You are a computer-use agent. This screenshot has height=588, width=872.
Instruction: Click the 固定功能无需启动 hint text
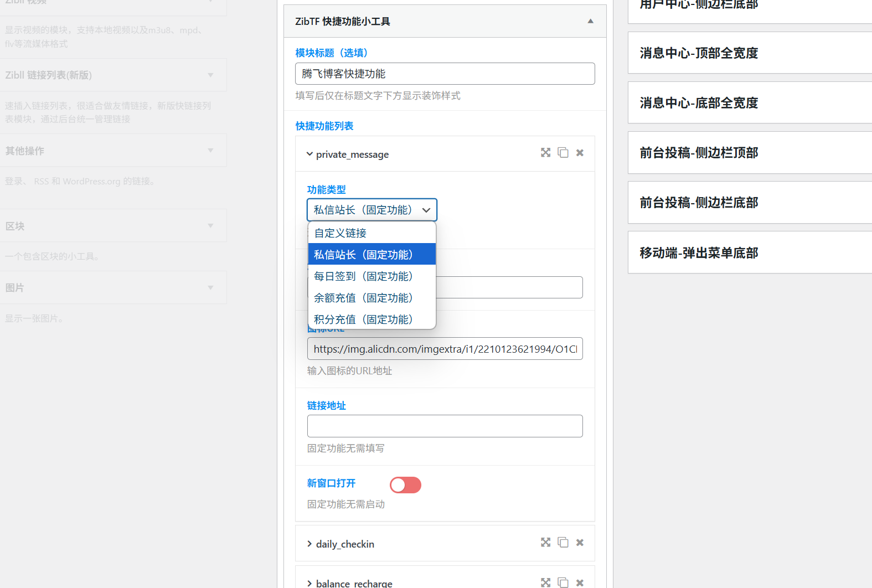(345, 504)
